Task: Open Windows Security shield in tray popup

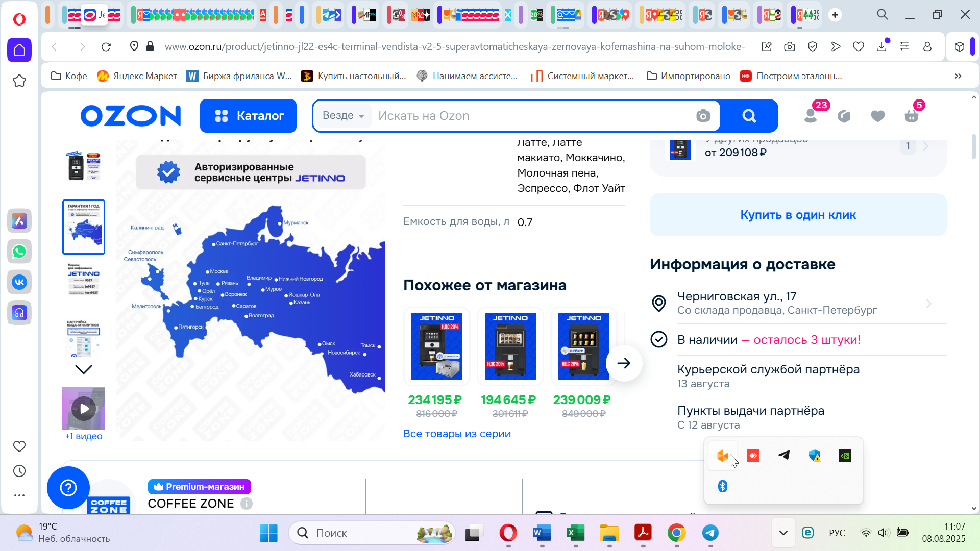Action: (x=815, y=456)
